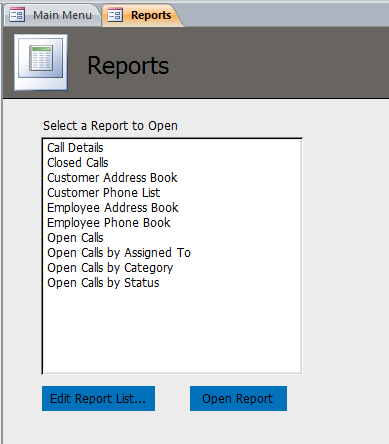
Task: Click the Open Report button
Action: tap(238, 399)
